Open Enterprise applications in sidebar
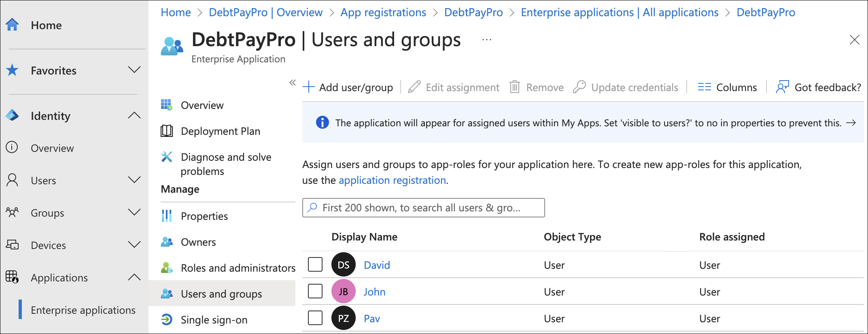This screenshot has height=334, width=868. [x=83, y=310]
